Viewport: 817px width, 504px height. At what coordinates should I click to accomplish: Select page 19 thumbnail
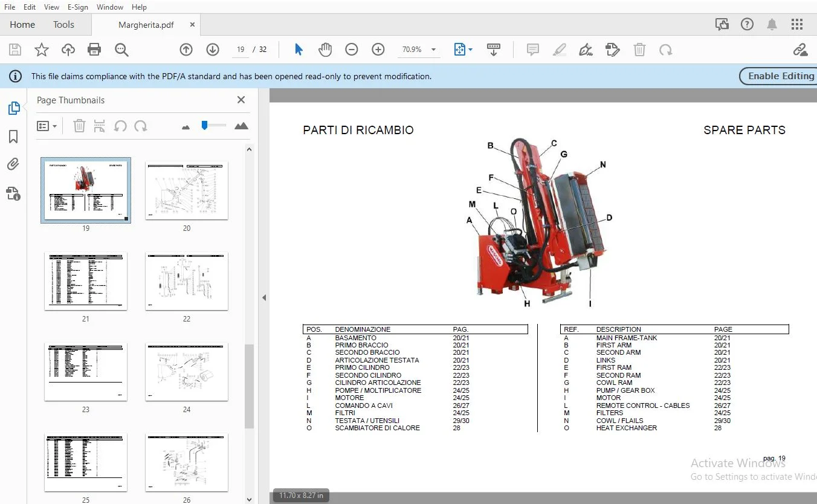(x=85, y=190)
